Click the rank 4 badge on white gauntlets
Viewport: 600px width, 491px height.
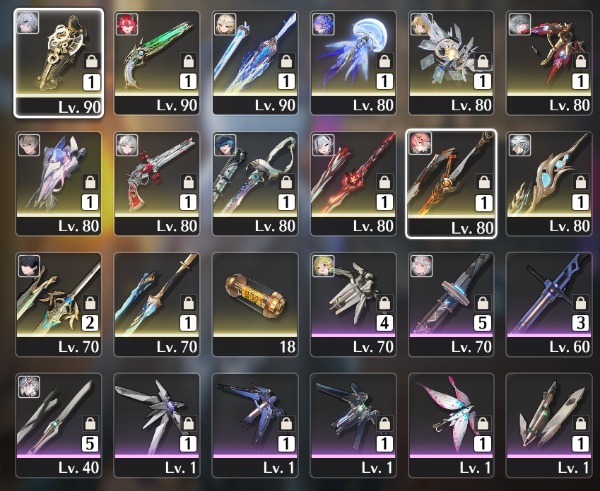pyautogui.click(x=384, y=323)
